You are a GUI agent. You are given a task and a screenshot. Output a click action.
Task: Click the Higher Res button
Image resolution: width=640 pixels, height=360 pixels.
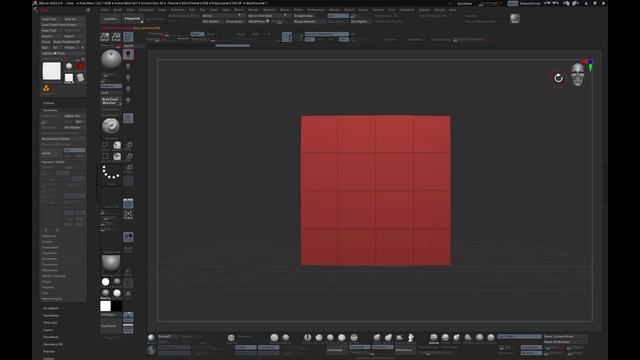click(74, 116)
